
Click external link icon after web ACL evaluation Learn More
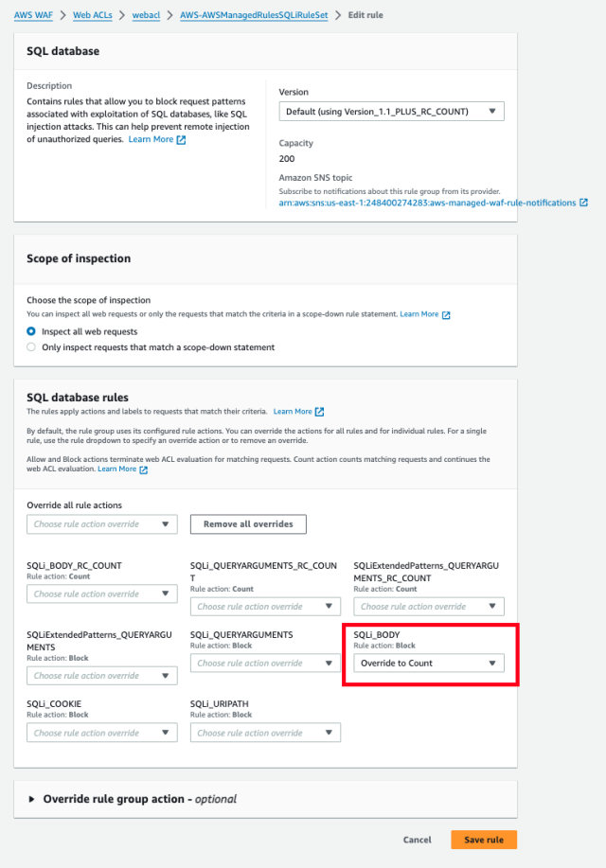pos(143,469)
